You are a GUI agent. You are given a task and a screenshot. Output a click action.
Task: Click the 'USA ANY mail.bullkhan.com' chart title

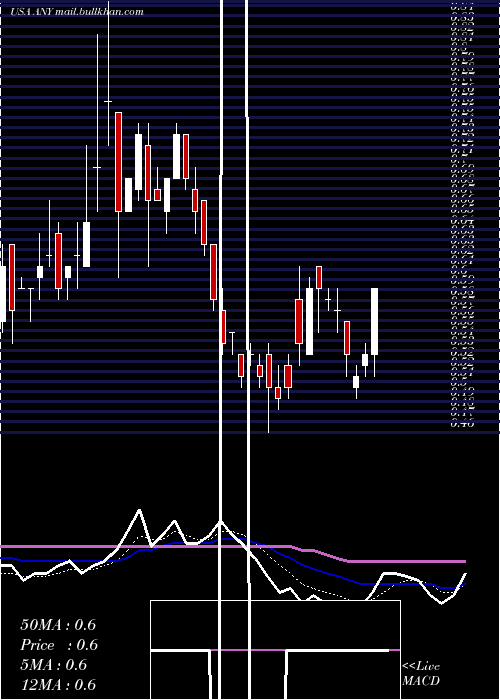tap(77, 12)
